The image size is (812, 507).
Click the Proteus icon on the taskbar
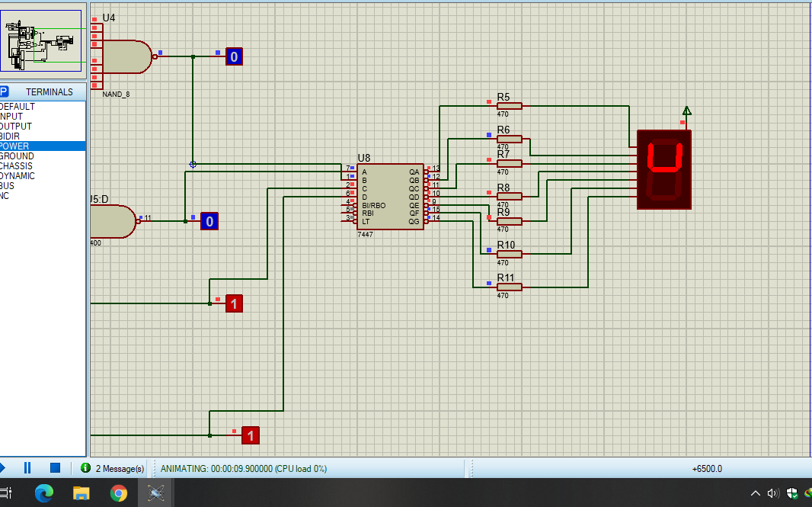pyautogui.click(x=155, y=493)
